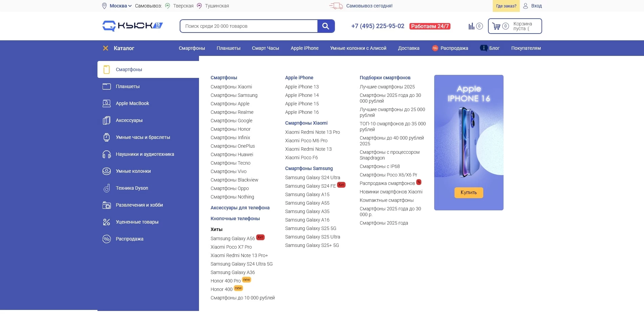The width and height of the screenshot is (644, 314).
Task: Click the user profile icon near Вход
Action: coord(526,6)
